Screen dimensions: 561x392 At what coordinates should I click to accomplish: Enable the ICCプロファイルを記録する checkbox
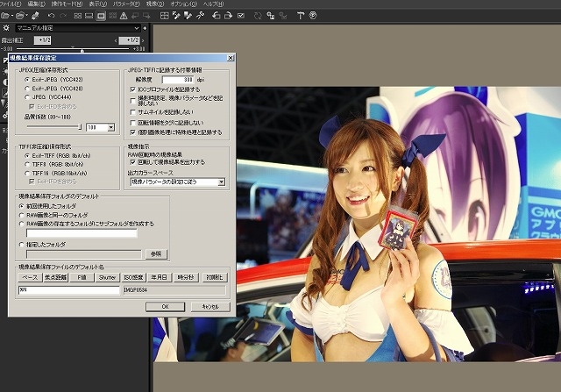click(x=131, y=89)
